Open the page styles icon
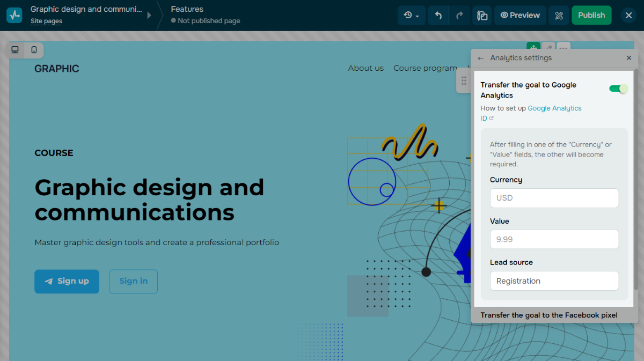The image size is (644, 361). point(482,16)
